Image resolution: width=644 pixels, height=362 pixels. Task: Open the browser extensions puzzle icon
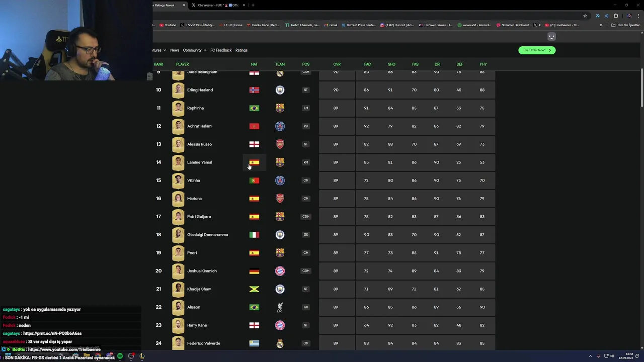(616, 16)
